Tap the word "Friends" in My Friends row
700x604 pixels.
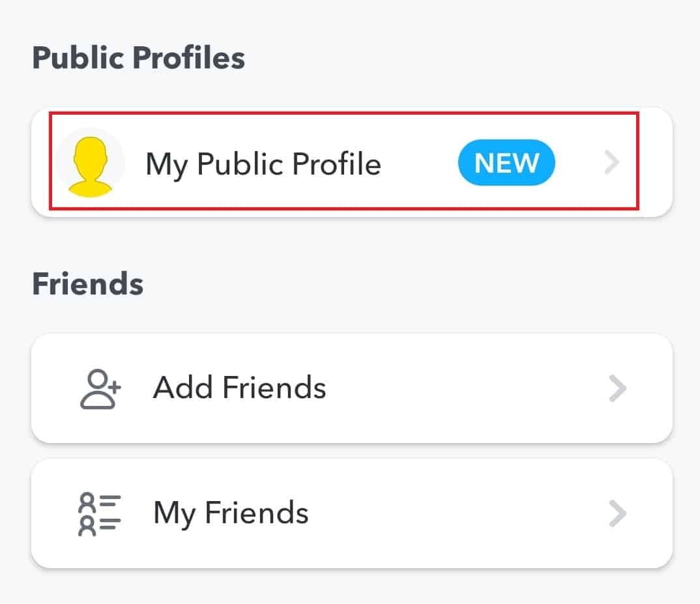point(257,513)
